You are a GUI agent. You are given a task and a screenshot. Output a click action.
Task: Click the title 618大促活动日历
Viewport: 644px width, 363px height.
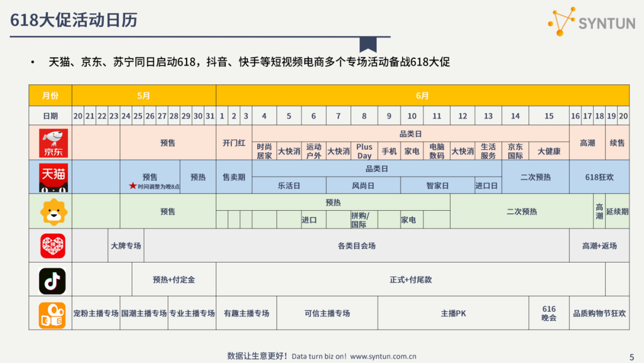coord(74,20)
